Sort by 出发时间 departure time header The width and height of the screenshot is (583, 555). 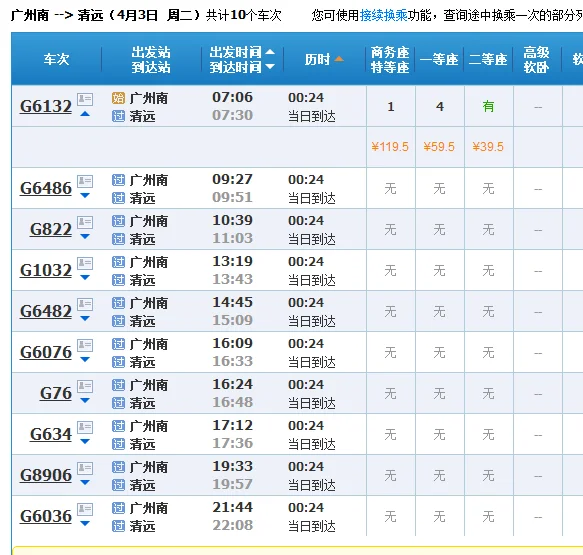click(242, 52)
